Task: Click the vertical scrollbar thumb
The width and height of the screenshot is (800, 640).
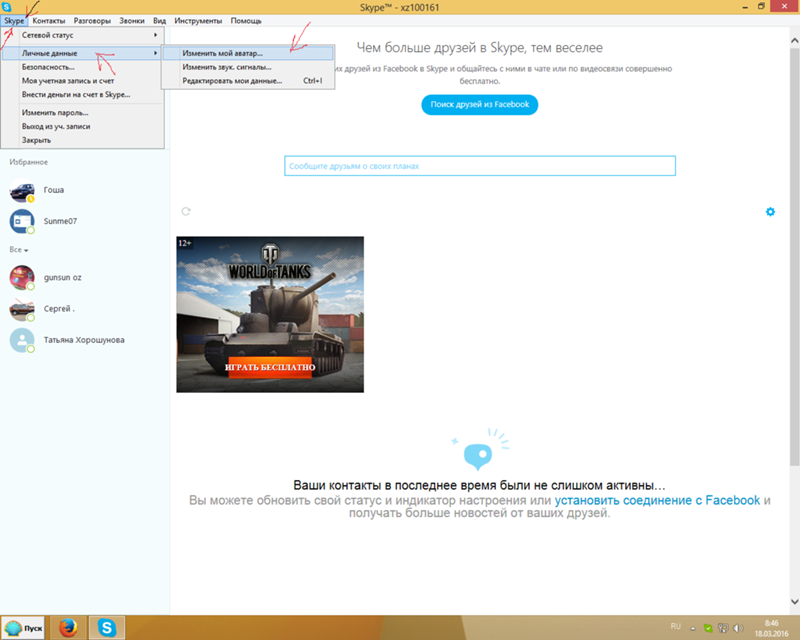Action: 794,257
